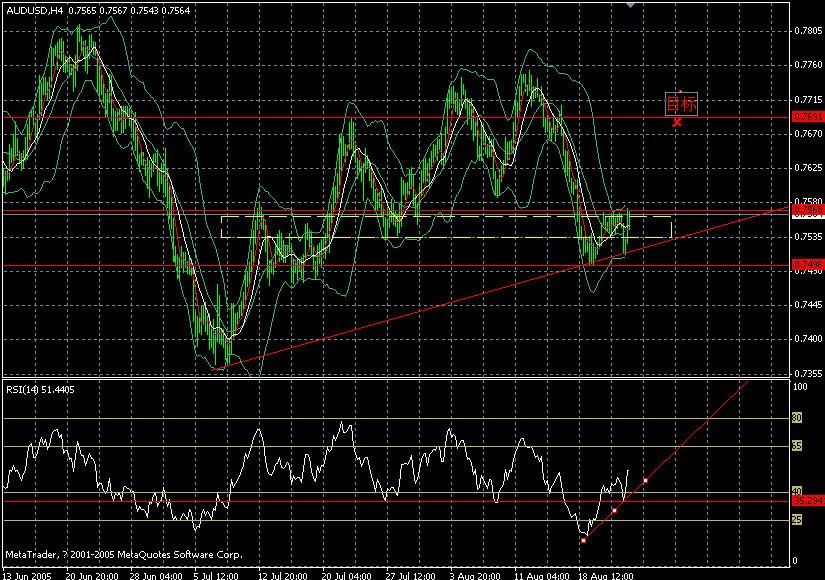Click the 0.7400 price axis label
Screen dimensions: 825x580
coord(808,338)
